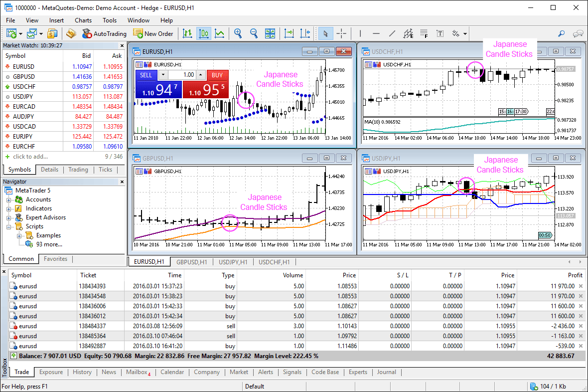Select USDJPY row in Market Watch
This screenshot has height=392, width=588.
click(64, 96)
